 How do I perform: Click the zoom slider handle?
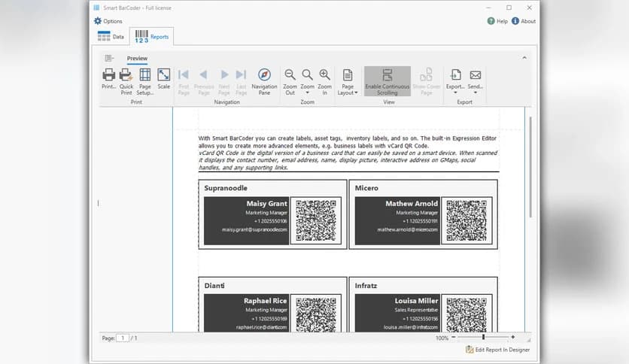483,337
